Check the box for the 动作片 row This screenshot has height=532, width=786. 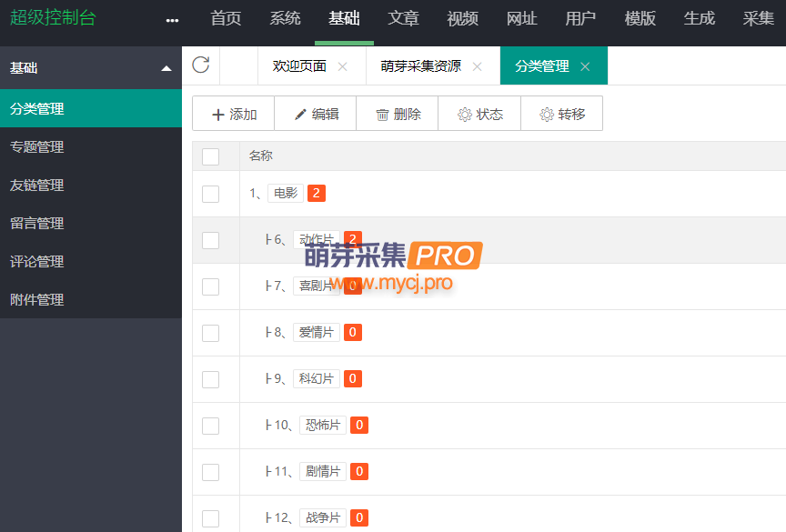pos(210,240)
